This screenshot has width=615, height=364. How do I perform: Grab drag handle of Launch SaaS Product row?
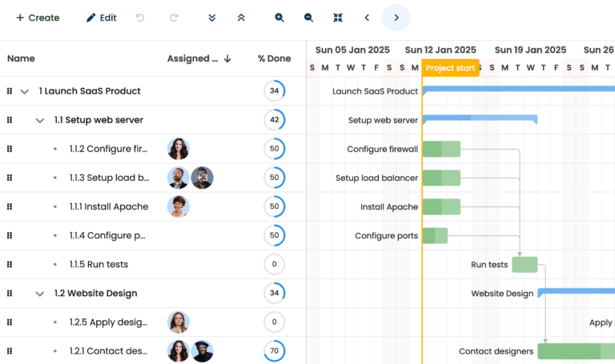[10, 91]
